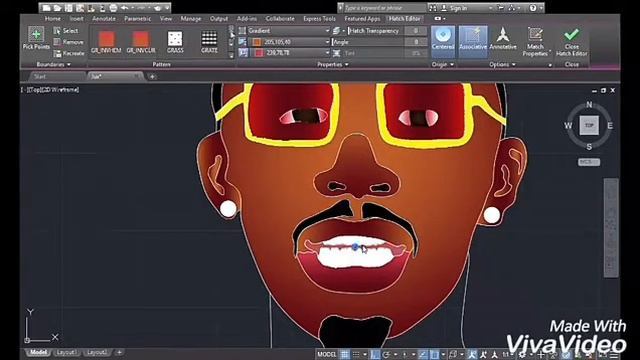Click the new drawing tab plus button

click(x=152, y=77)
